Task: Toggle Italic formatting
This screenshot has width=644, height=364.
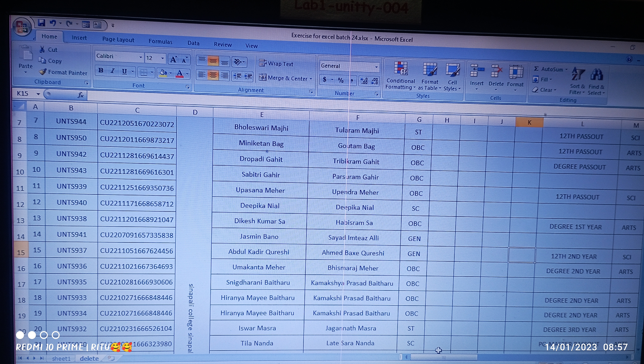Action: pyautogui.click(x=113, y=71)
